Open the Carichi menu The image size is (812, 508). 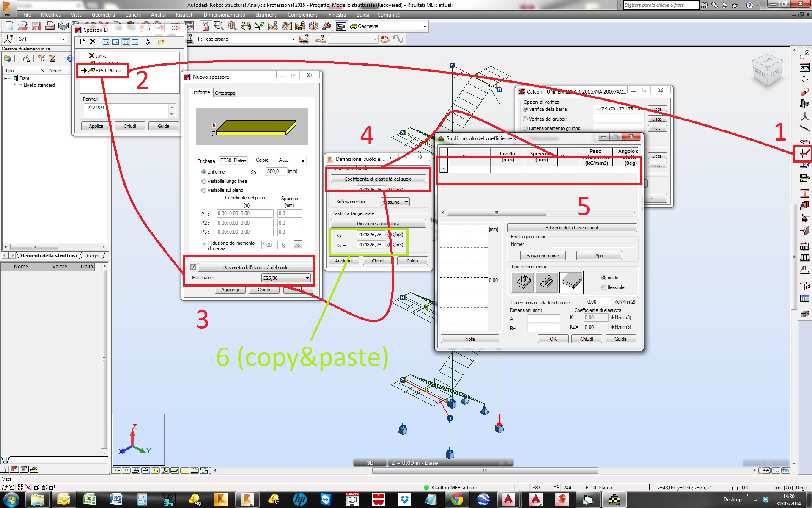pyautogui.click(x=133, y=15)
